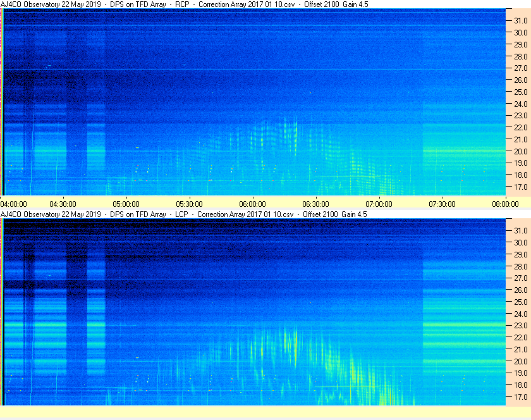Pick 25.0 frequency label on LCP chart
The width and height of the screenshot is (531, 420).
[521, 302]
